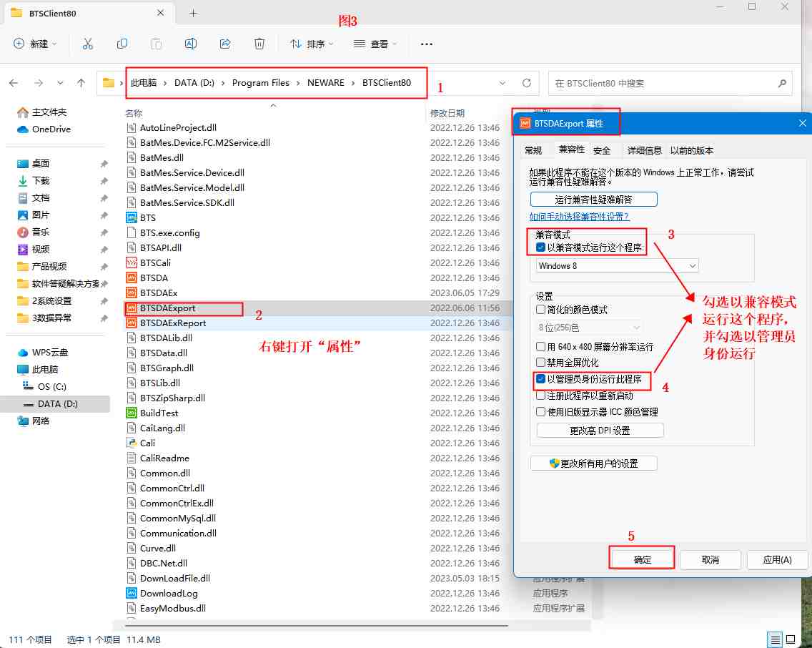Switch to large icons view in status bar
812x648 pixels.
[791, 639]
